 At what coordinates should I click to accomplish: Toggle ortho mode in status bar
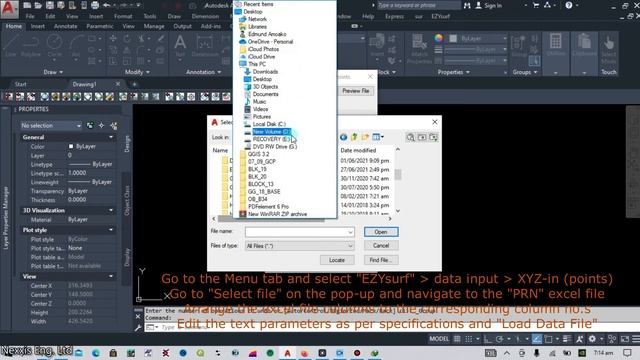[x=487, y=339]
